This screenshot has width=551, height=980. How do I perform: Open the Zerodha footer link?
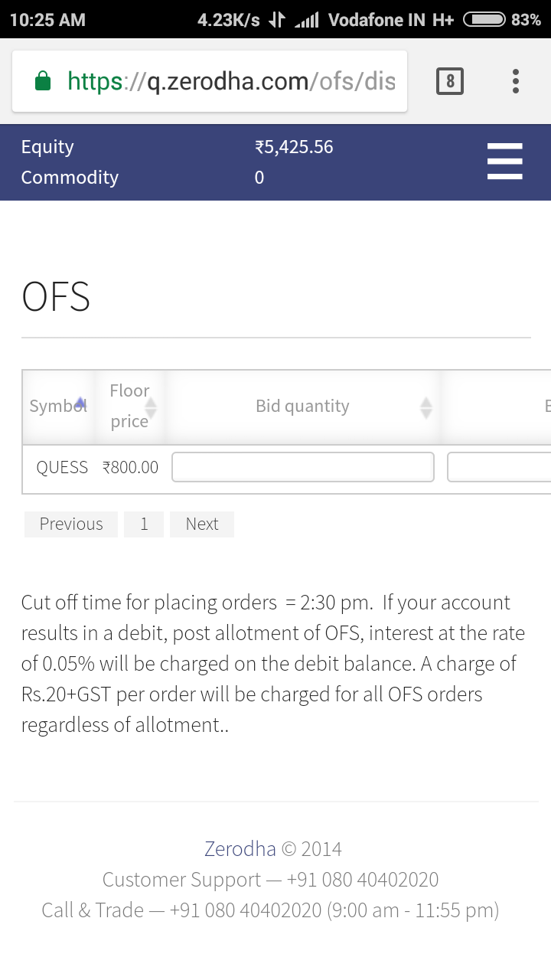pyautogui.click(x=240, y=848)
